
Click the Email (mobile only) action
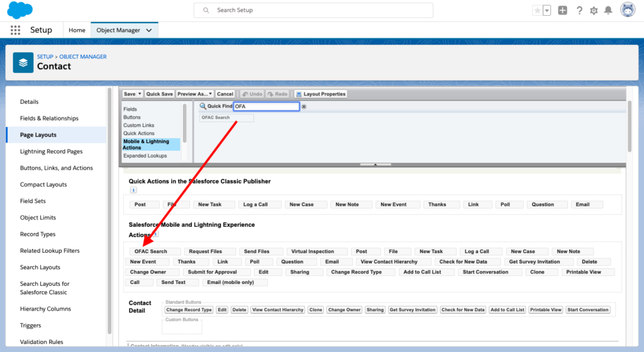[235, 282]
